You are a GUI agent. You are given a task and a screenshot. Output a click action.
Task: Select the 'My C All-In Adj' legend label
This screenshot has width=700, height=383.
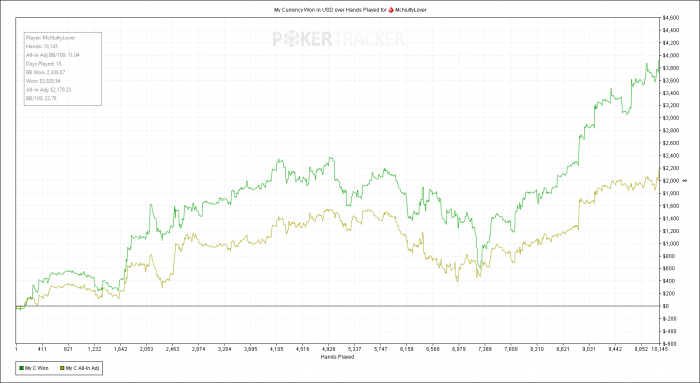[83, 368]
